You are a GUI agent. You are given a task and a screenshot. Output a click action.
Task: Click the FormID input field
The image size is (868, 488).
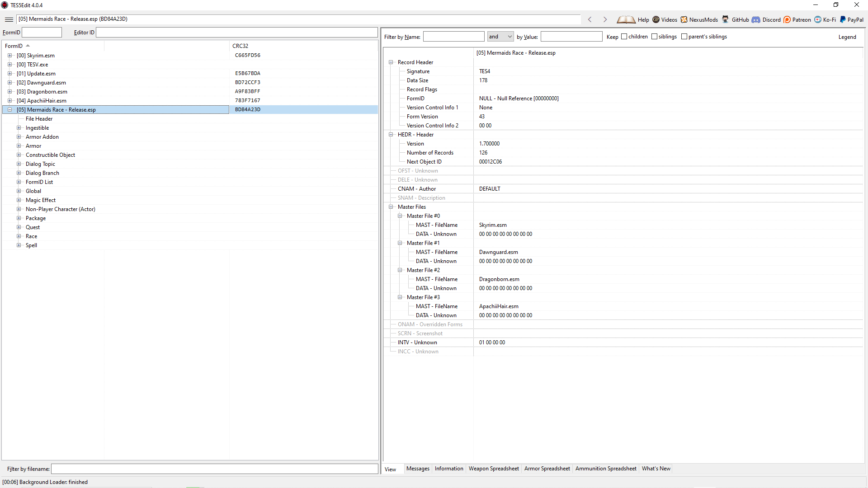[x=42, y=33]
